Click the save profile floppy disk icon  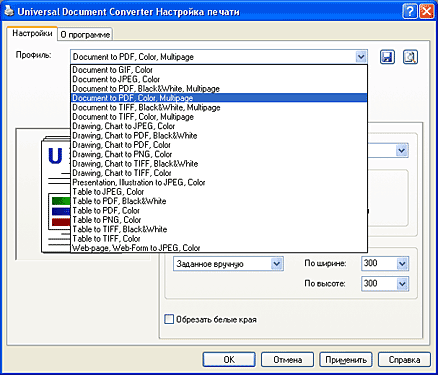coord(387,57)
